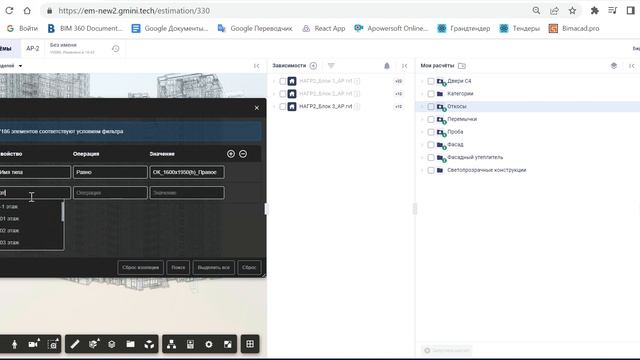Open the folder icon in viewer toolbar
Screen dimensions: 640x360
[x=130, y=344]
